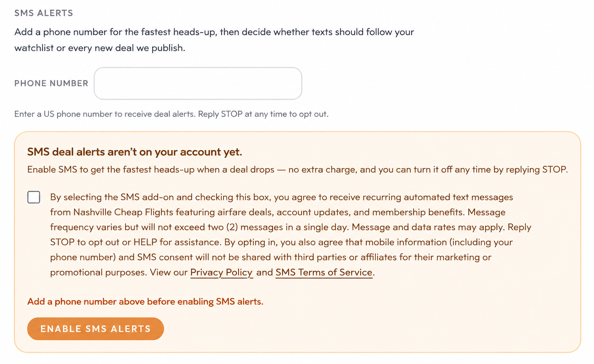
Task: Check the SMS consent agreement checkbox
Action: coord(34,197)
